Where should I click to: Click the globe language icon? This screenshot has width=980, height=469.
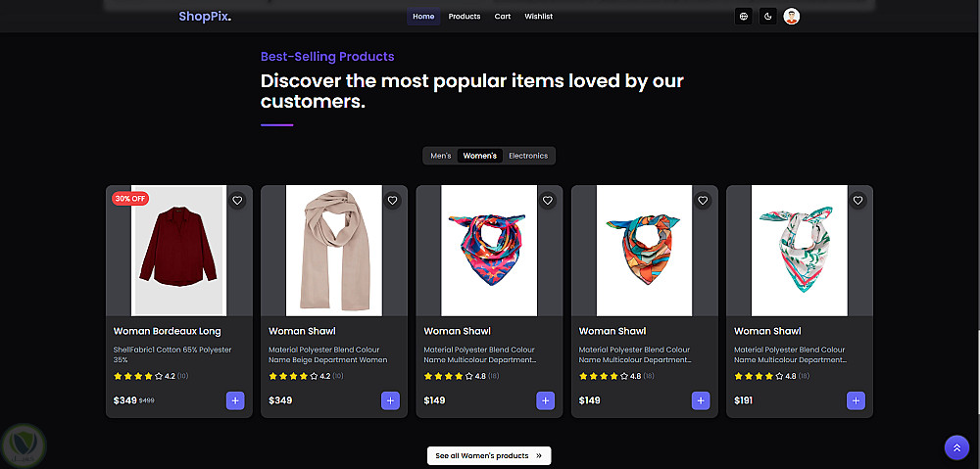[x=744, y=16]
